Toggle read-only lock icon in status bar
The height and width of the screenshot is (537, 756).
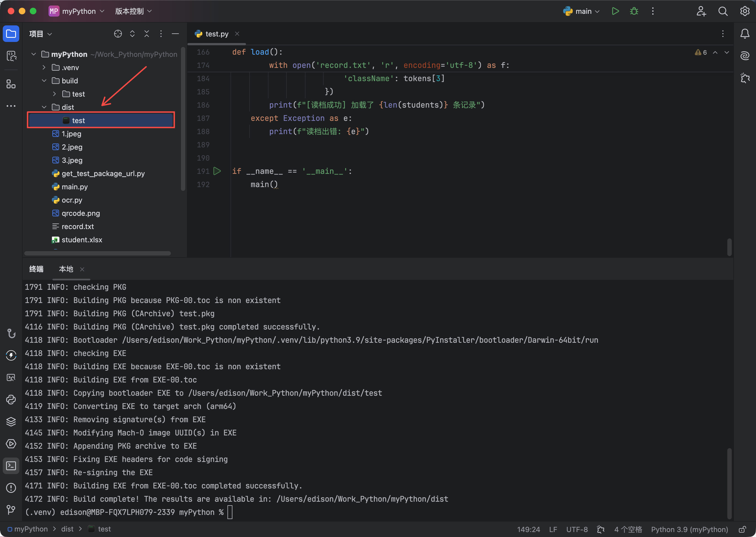(x=742, y=529)
